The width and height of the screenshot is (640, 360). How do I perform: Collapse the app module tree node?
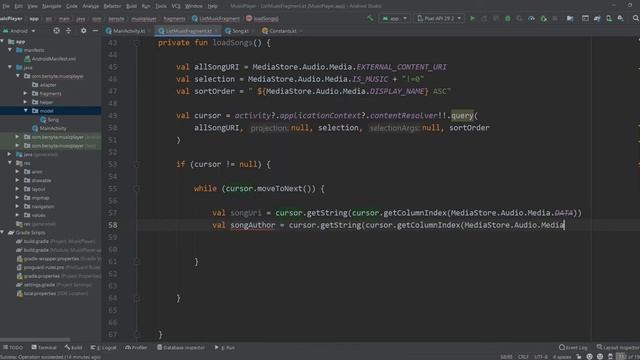[2, 41]
